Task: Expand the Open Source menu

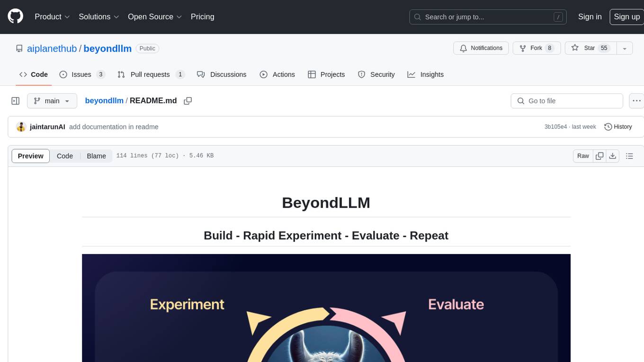Action: pyautogui.click(x=155, y=17)
